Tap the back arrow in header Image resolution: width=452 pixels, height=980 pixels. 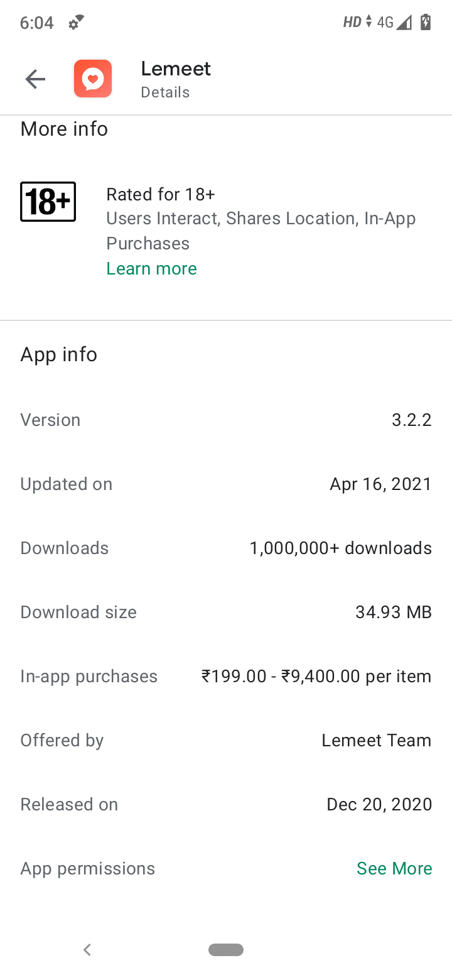35,79
